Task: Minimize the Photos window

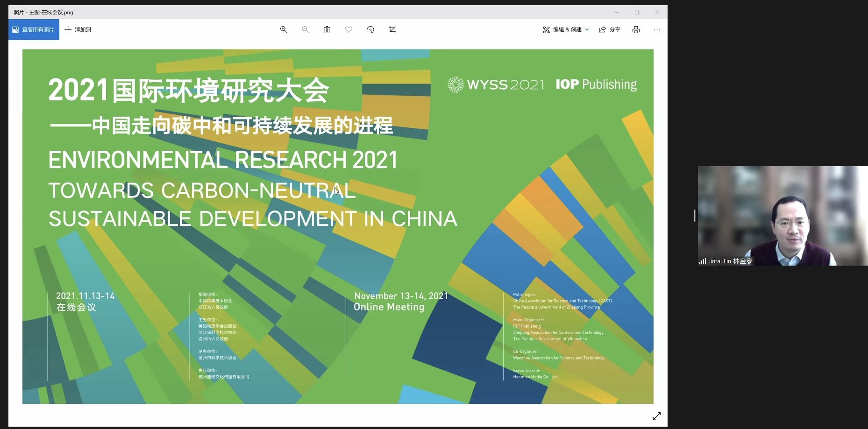Action: tap(617, 13)
